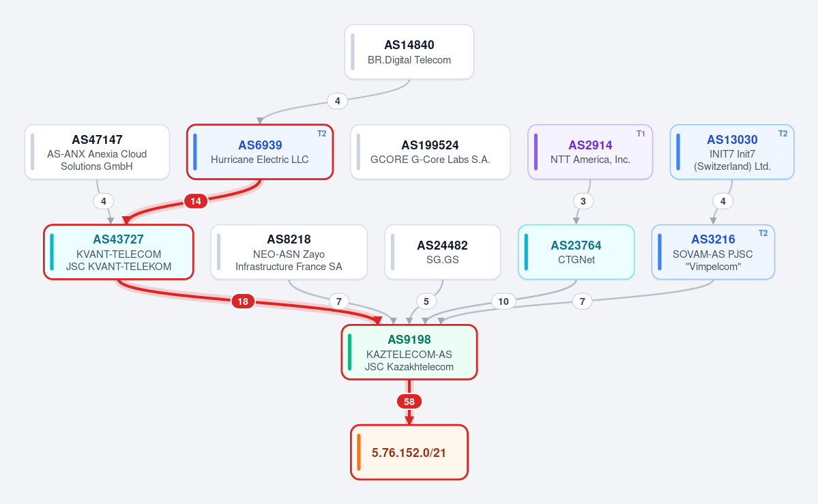This screenshot has width=818, height=504.
Task: Click the AS6939 Hurricane Electric node
Action: [x=260, y=152]
